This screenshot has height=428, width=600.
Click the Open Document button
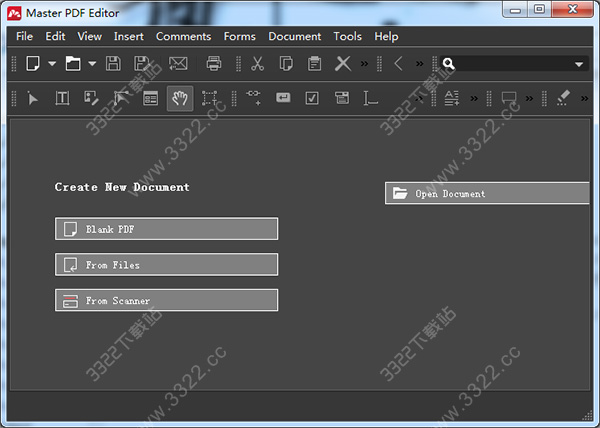tap(487, 194)
